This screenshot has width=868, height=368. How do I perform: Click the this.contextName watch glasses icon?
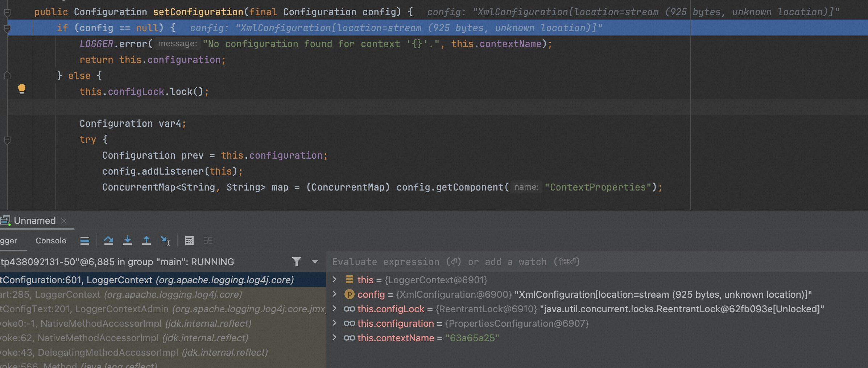[349, 338]
